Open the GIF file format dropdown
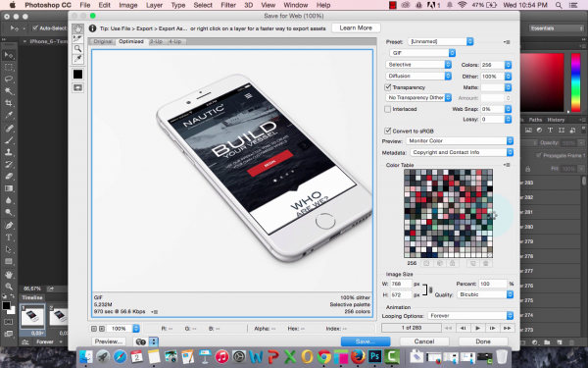 pyautogui.click(x=422, y=53)
